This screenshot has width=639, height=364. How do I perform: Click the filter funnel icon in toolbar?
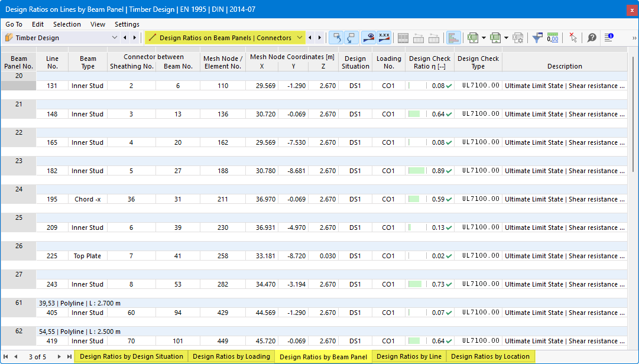pyautogui.click(x=537, y=38)
